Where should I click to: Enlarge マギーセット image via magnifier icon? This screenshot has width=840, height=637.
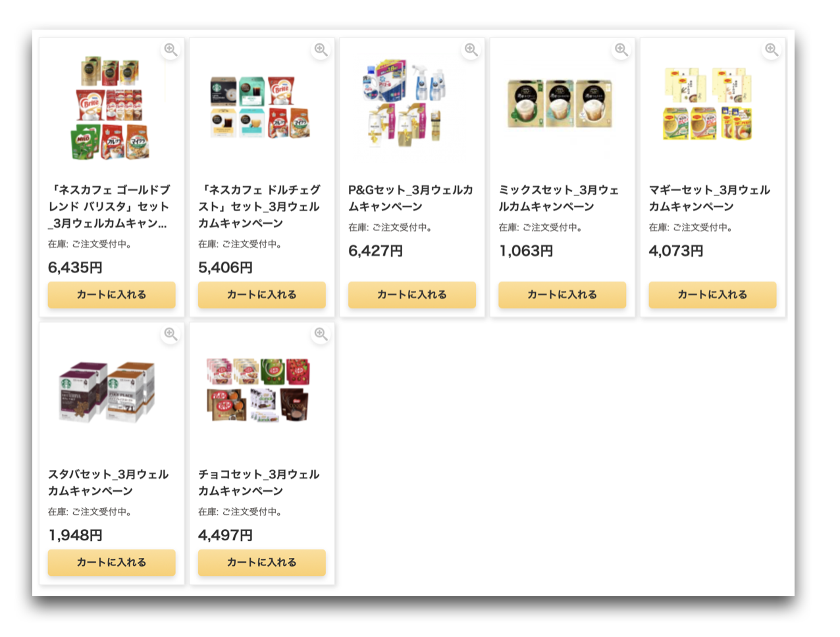point(772,49)
